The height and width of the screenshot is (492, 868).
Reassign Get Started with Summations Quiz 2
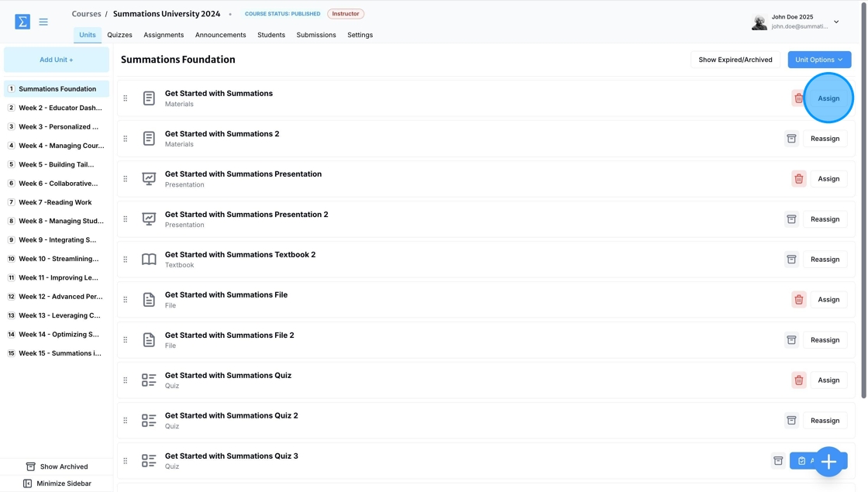825,421
